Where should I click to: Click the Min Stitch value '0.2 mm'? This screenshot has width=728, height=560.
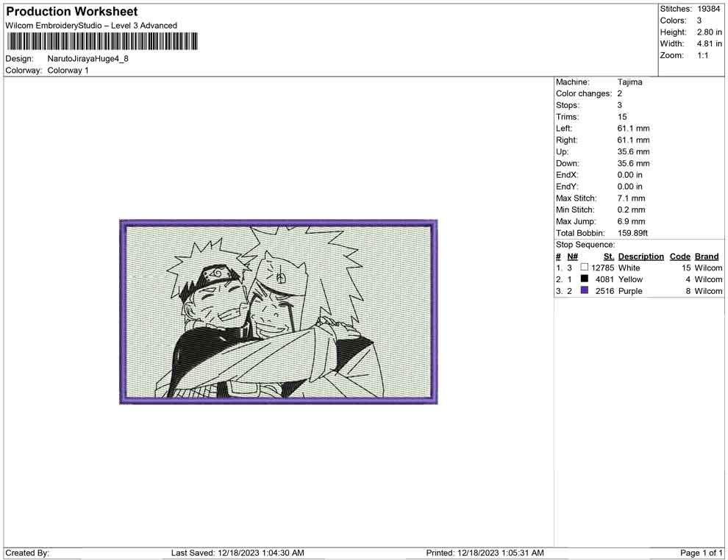pos(631,209)
